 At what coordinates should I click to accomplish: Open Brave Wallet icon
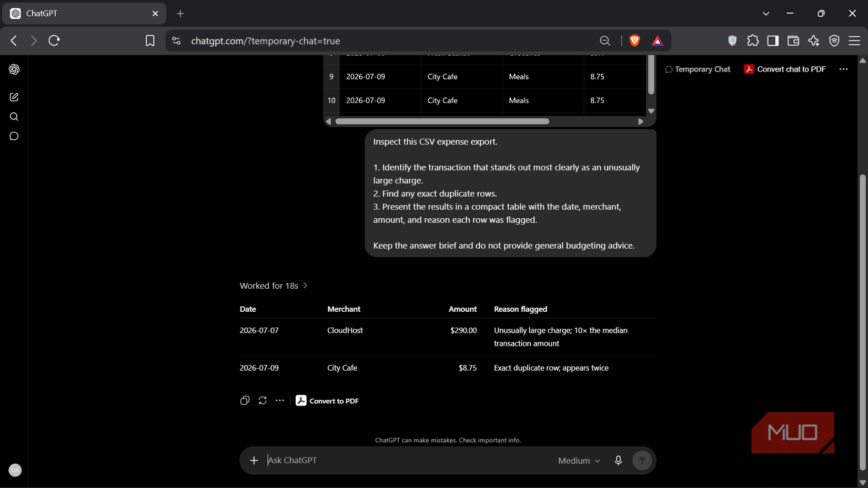coord(793,40)
